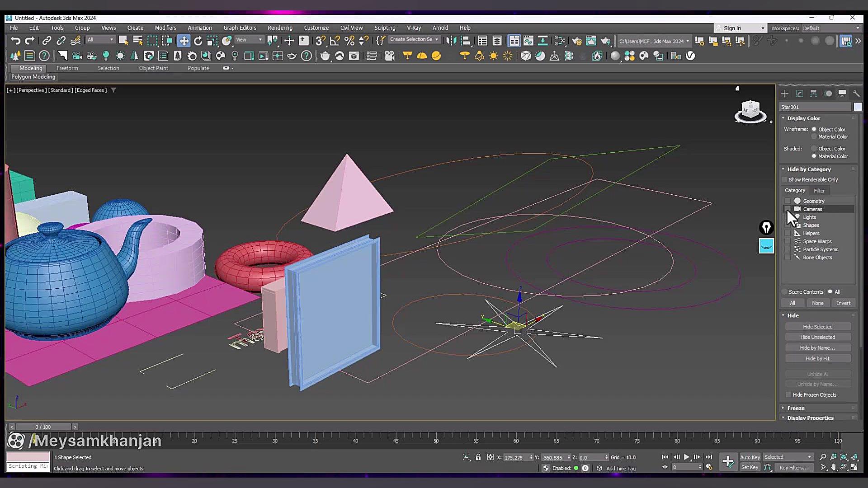
Task: Toggle the selection lock padlock icon
Action: click(478, 457)
